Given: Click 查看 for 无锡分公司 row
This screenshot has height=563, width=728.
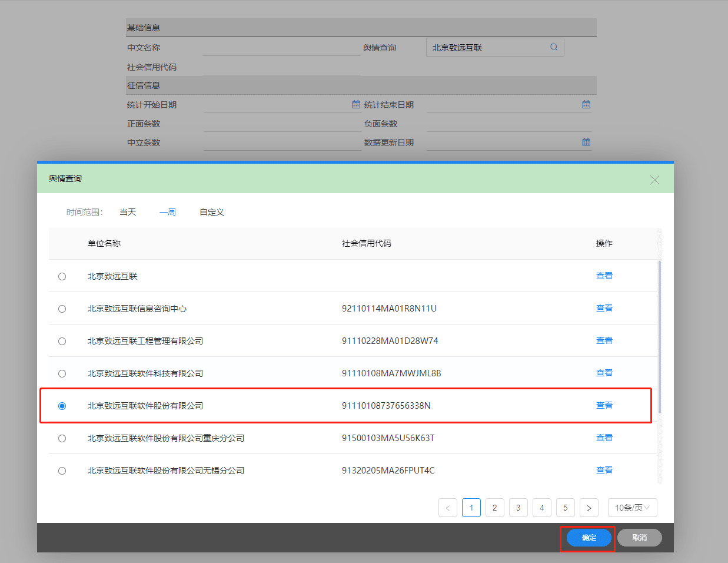Looking at the screenshot, I should [x=604, y=470].
